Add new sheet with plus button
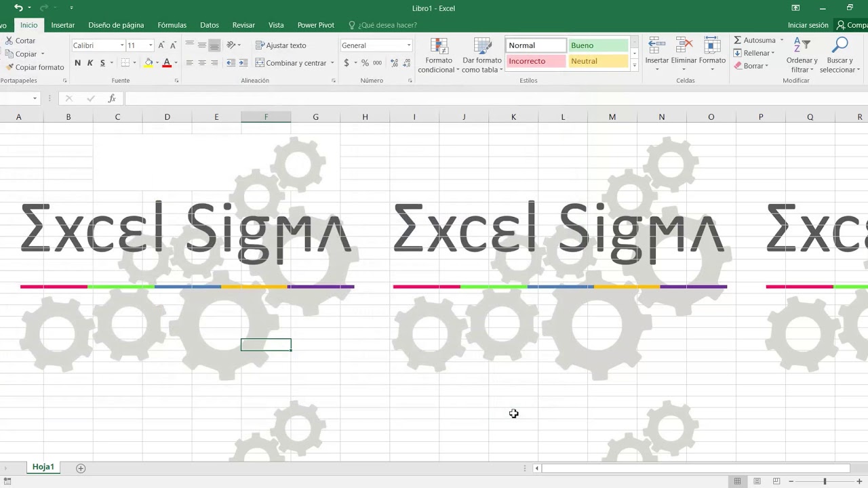Image resolution: width=868 pixels, height=488 pixels. [81, 468]
